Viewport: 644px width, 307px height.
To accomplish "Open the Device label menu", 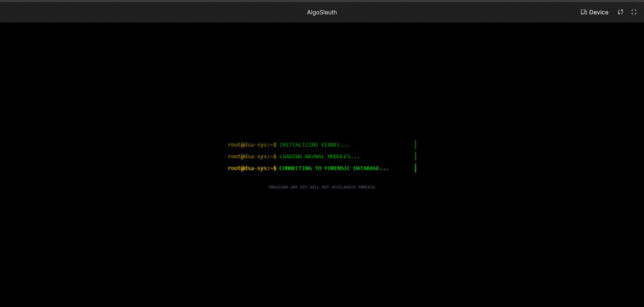I will 598,12.
